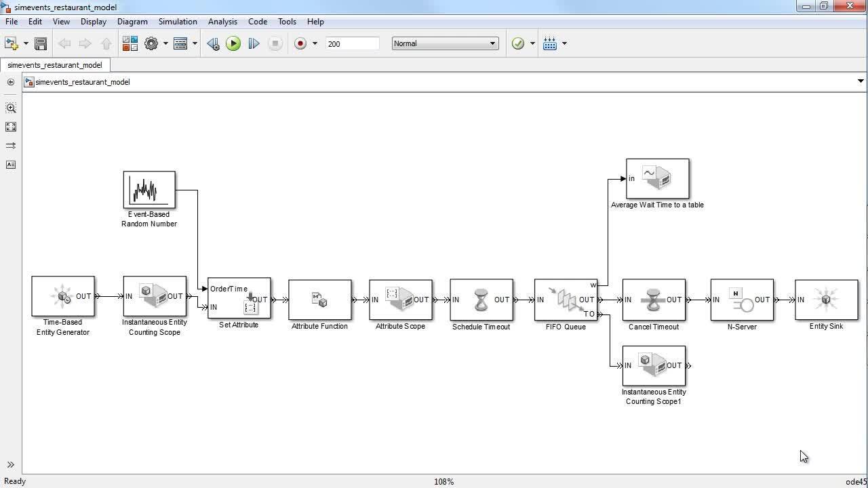Image resolution: width=868 pixels, height=488 pixels.
Task: Click the Back navigation arrow
Action: click(64, 43)
